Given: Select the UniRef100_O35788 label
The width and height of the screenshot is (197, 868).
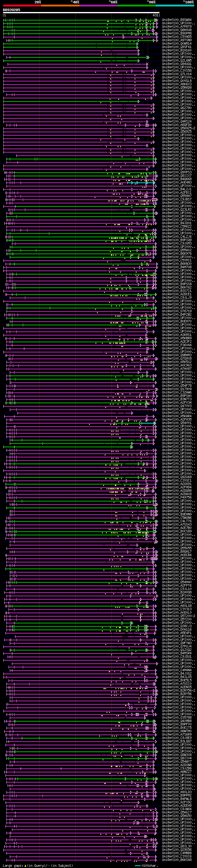Looking at the screenshot, I should tap(177, 717).
